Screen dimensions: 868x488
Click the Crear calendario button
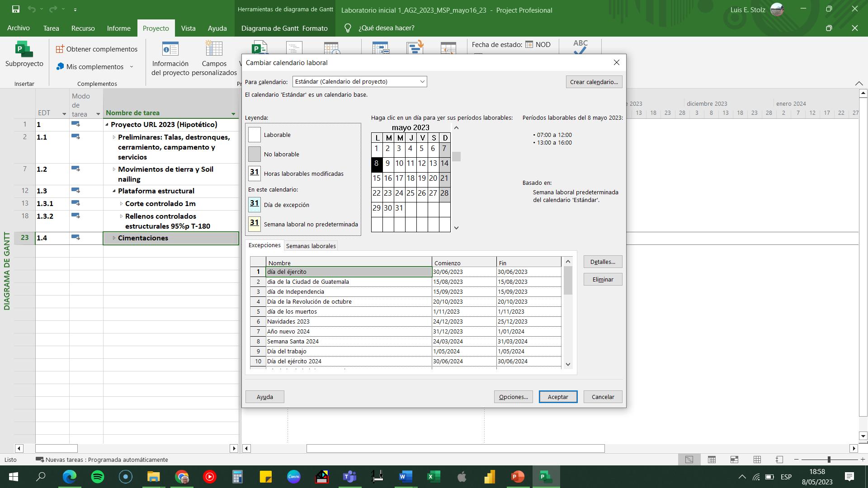(594, 82)
